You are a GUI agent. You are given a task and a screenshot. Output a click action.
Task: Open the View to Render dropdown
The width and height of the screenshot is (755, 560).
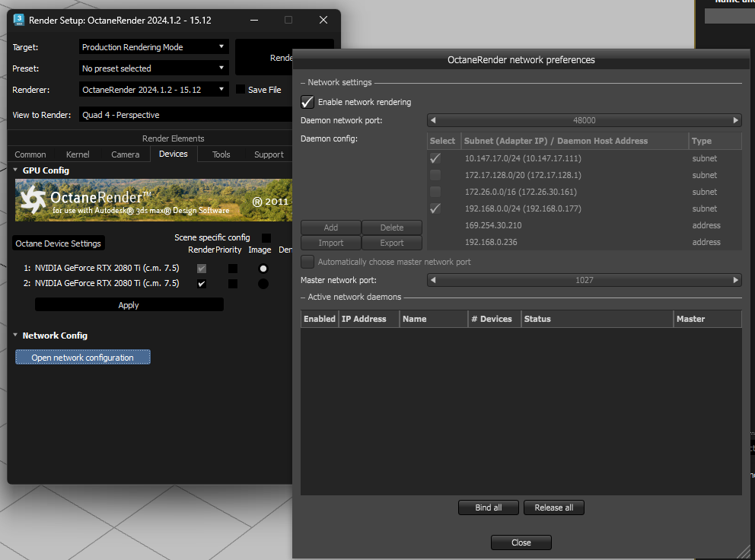(x=186, y=115)
